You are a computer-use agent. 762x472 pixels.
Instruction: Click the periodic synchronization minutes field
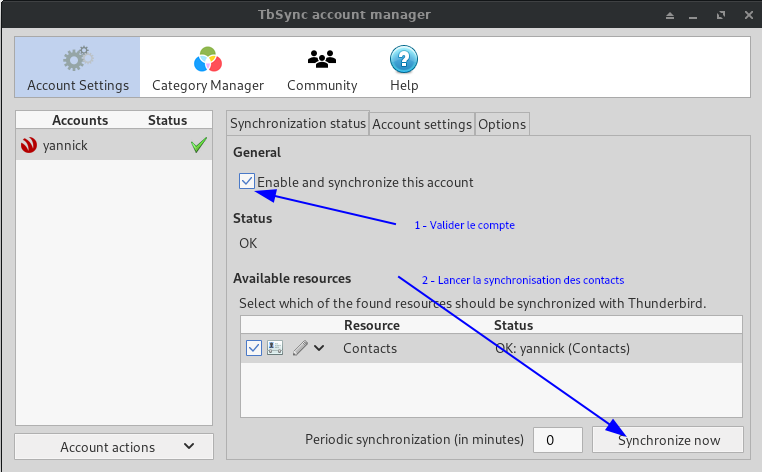tap(558, 440)
